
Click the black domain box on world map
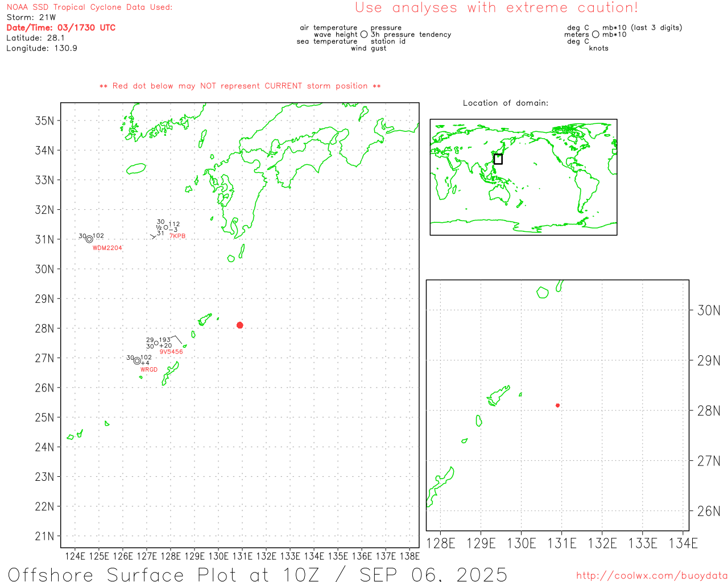(498, 159)
